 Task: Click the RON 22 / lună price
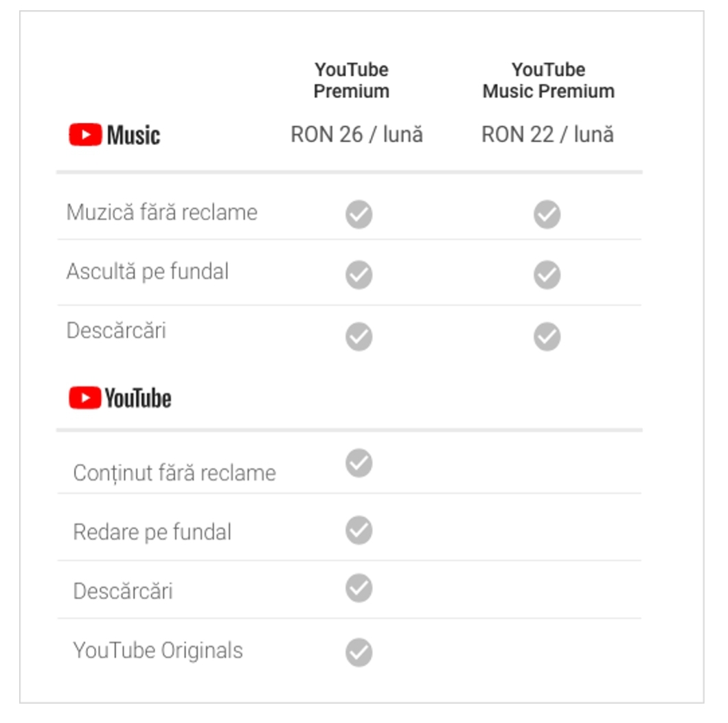coord(547,135)
